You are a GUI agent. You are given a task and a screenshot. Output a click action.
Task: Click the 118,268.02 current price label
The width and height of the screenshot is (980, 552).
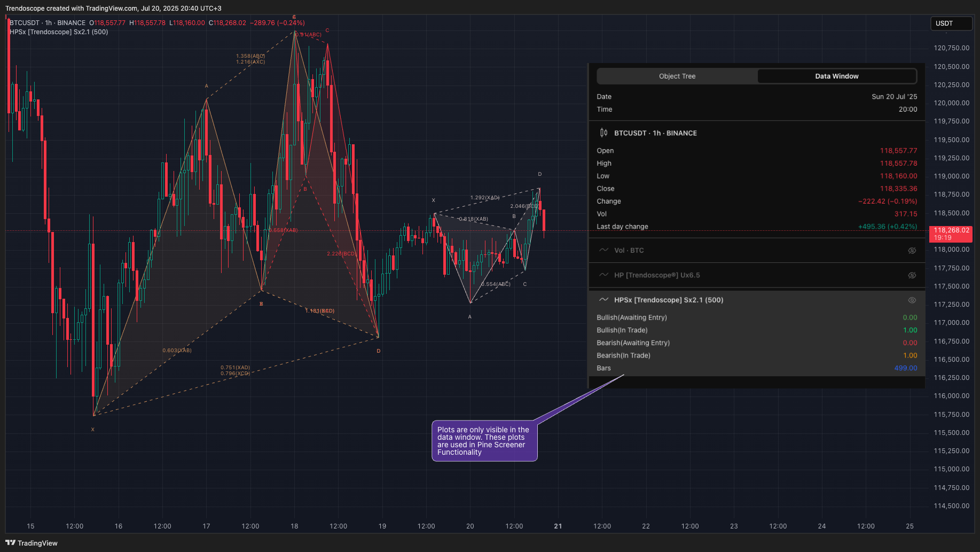tap(951, 234)
